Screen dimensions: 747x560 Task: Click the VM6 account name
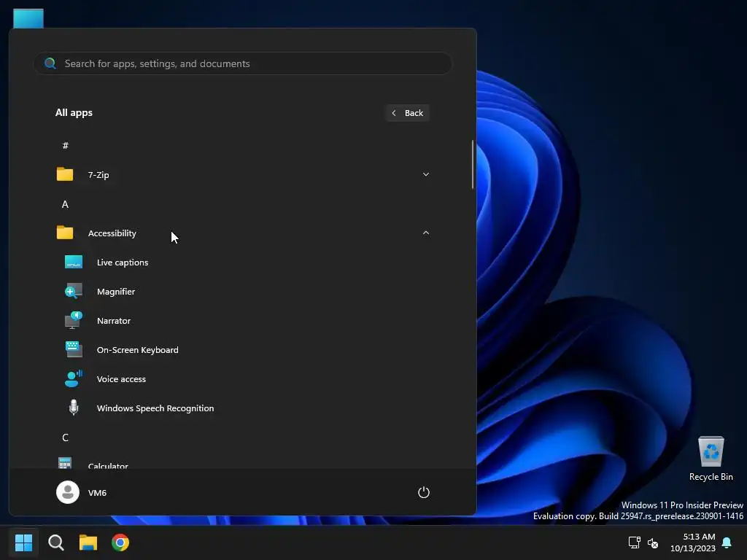97,493
